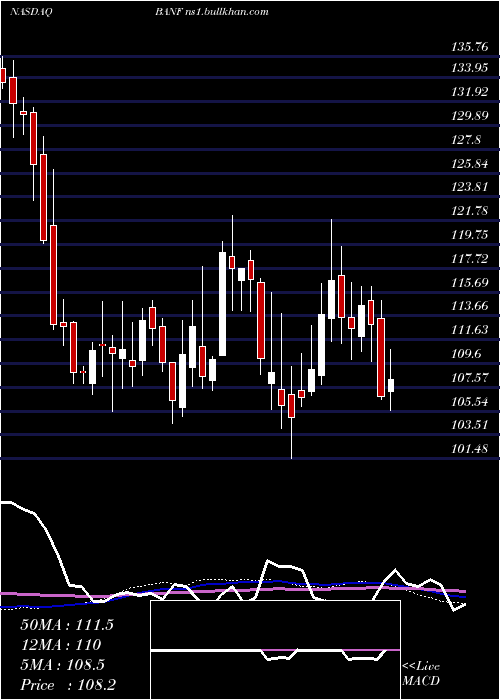Click the lowest-wick candle touching 101.48 line
Image resolution: width=500 pixels, height=700 pixels.
tap(292, 406)
